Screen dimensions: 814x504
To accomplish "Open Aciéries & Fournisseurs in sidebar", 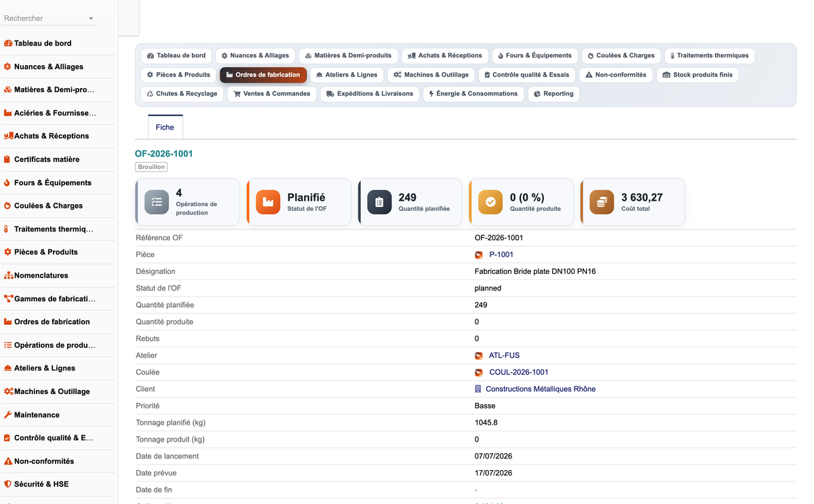I will (x=55, y=113).
